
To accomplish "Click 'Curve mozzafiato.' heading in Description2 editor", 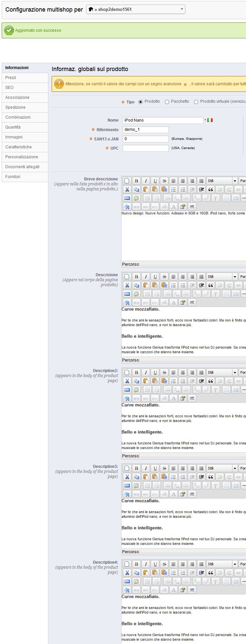I will click(x=140, y=405).
